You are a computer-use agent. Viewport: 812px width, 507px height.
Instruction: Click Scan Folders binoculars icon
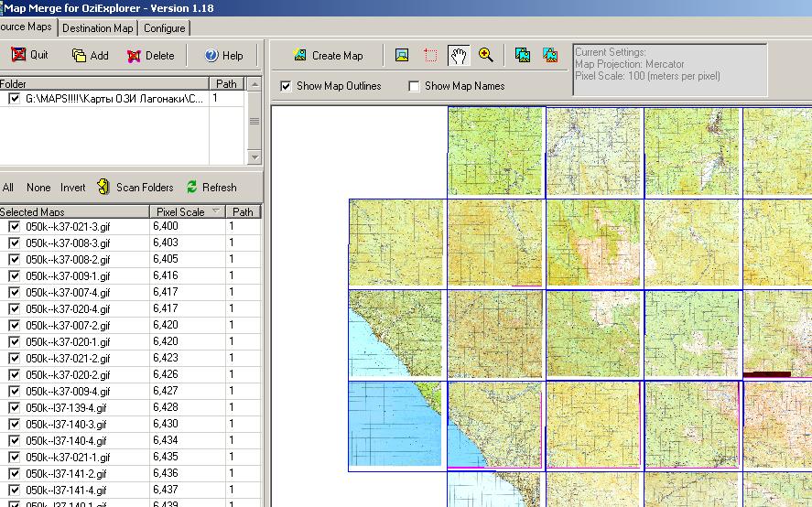[103, 187]
